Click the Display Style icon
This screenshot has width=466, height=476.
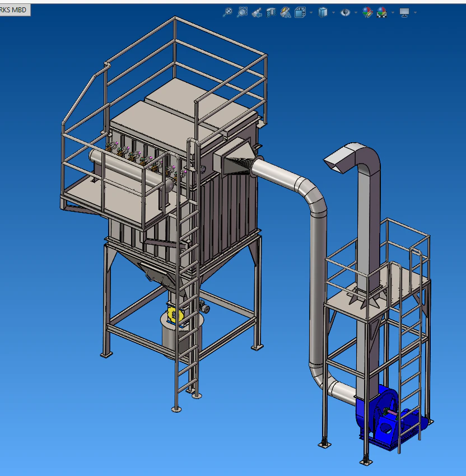323,12
